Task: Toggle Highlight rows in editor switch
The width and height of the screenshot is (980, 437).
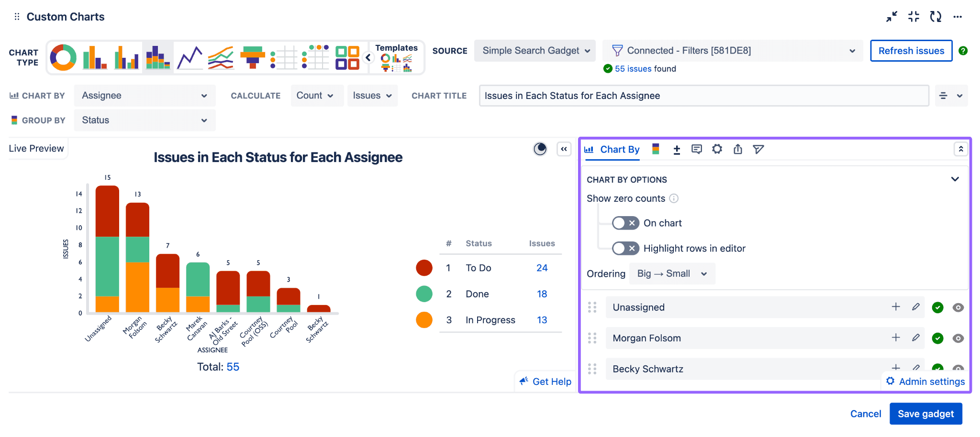Action: 625,248
